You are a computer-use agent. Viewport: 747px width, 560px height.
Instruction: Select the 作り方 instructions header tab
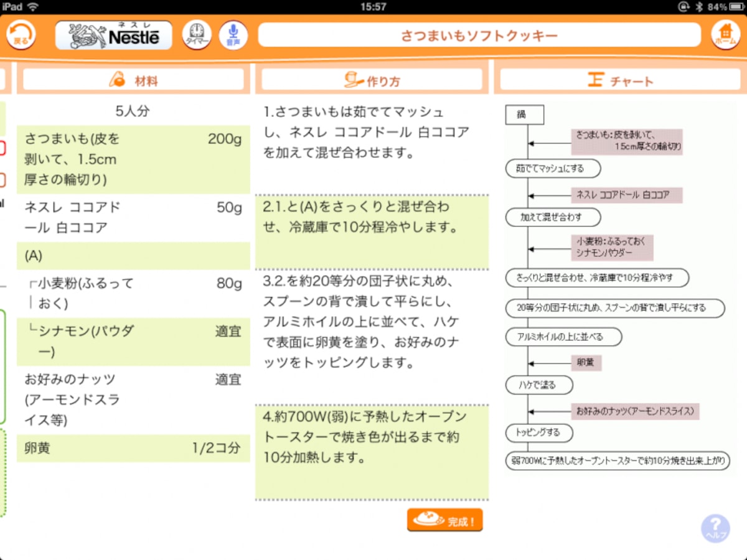tap(372, 80)
